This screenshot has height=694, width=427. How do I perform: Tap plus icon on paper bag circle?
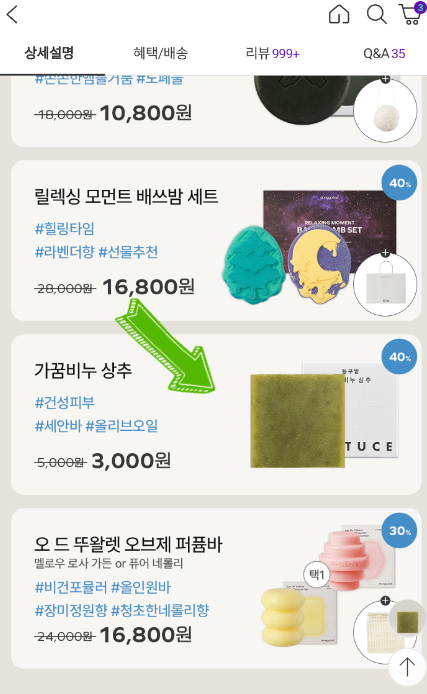click(385, 253)
